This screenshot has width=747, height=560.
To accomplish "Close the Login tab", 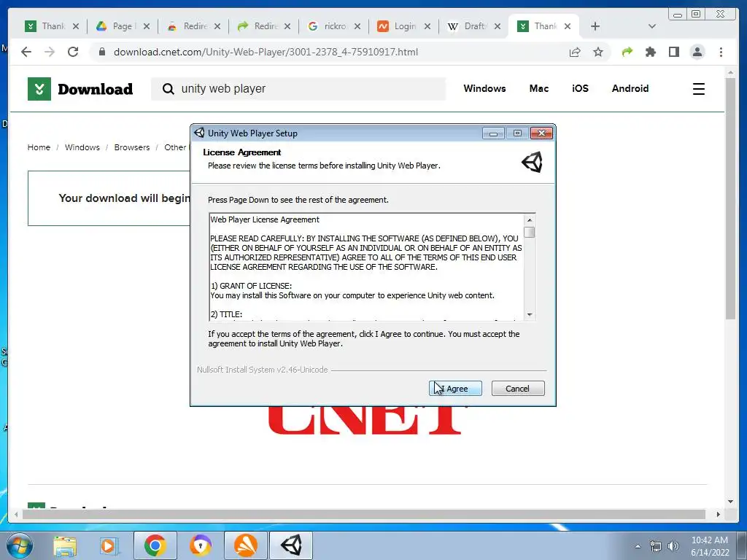I will 427,27.
